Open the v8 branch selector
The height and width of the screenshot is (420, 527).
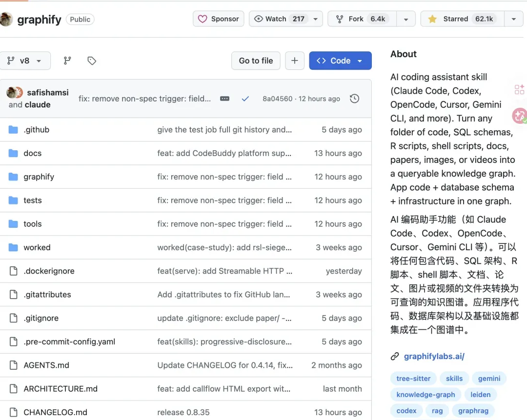pyautogui.click(x=24, y=60)
